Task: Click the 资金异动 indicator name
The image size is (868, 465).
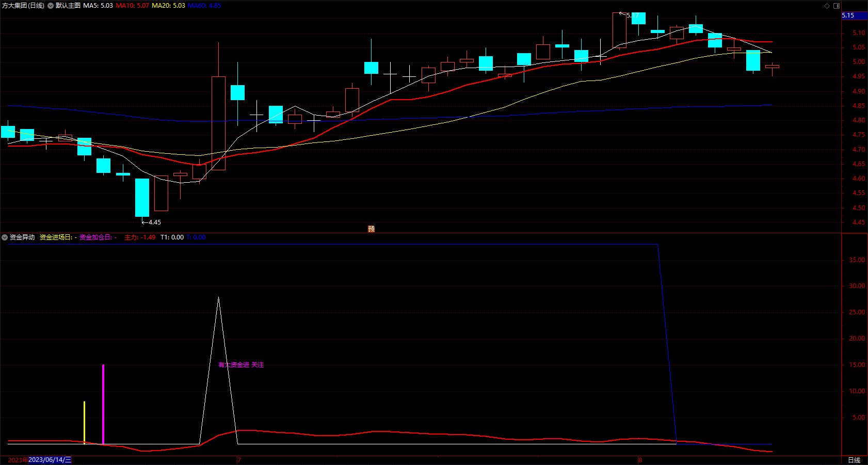Action: coord(22,237)
